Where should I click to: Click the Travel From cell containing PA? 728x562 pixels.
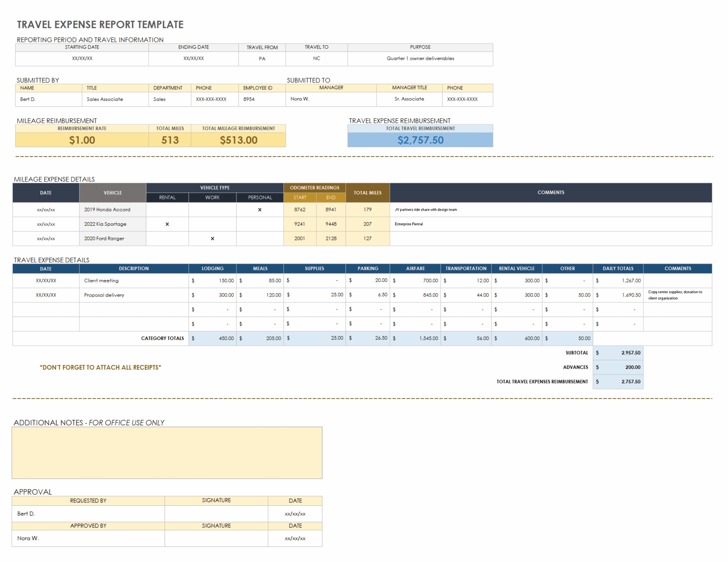[x=262, y=59]
